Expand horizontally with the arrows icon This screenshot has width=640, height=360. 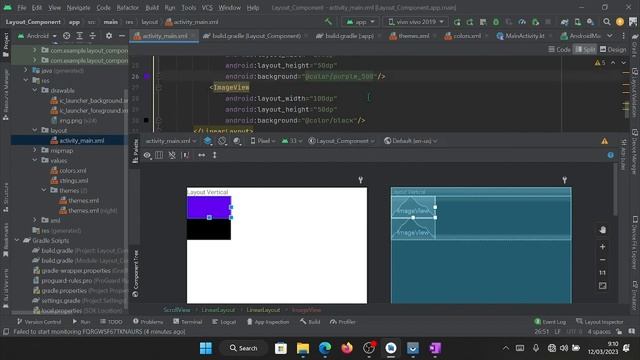pos(202,155)
